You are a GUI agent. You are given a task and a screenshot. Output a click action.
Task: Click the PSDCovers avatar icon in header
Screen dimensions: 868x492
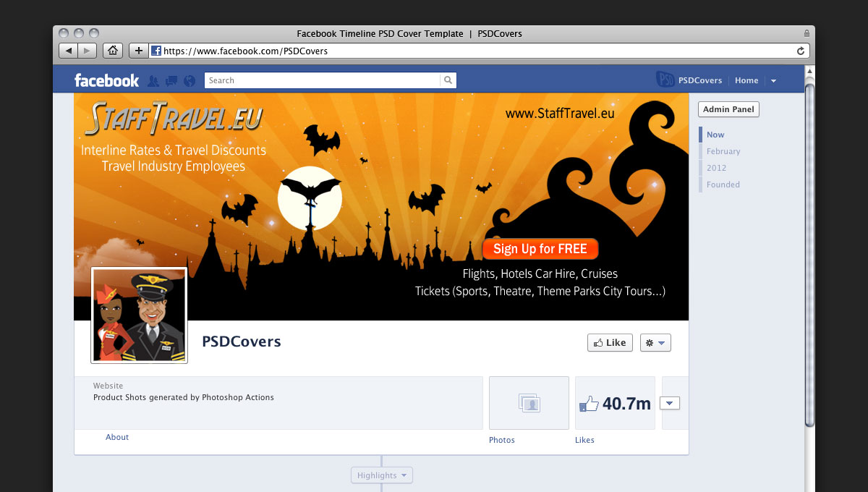pyautogui.click(x=665, y=80)
